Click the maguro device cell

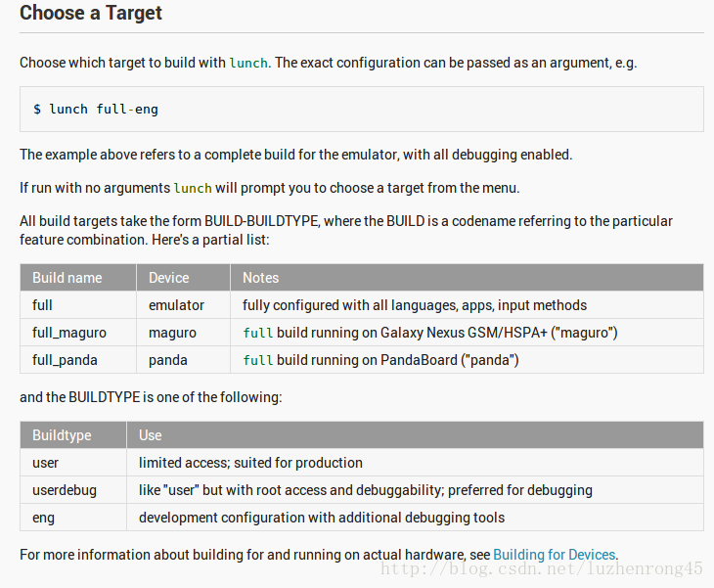click(184, 333)
